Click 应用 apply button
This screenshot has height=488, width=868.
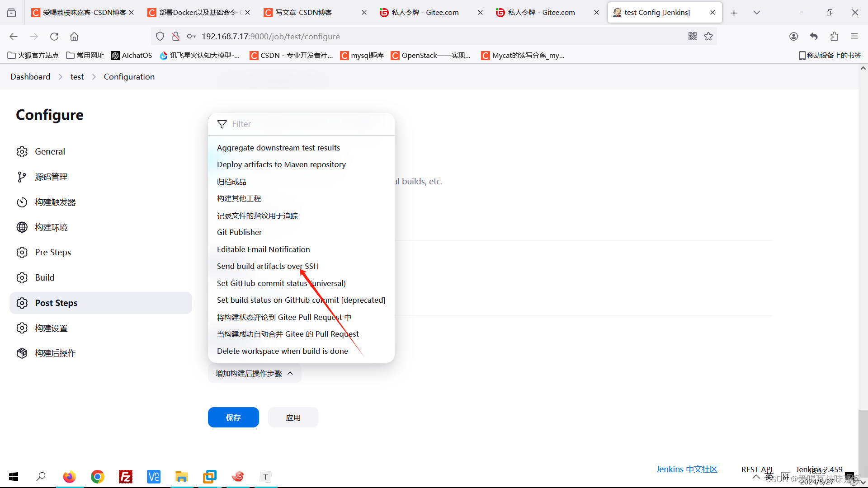pyautogui.click(x=293, y=417)
